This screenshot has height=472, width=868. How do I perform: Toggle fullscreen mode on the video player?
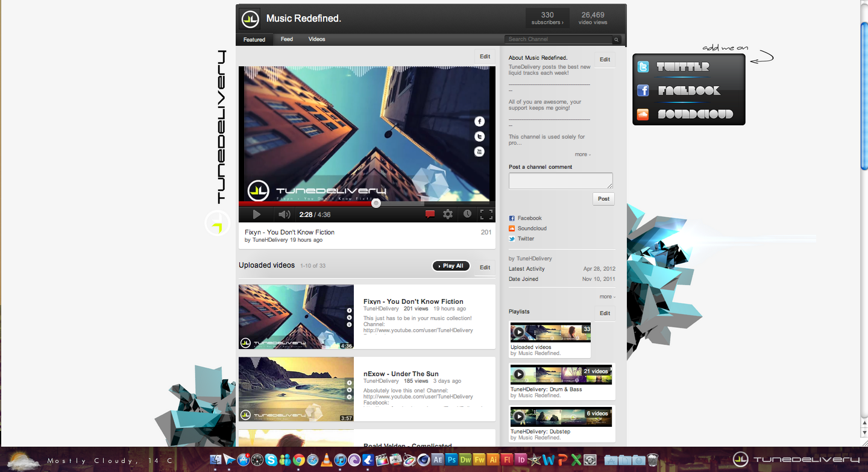pos(486,214)
